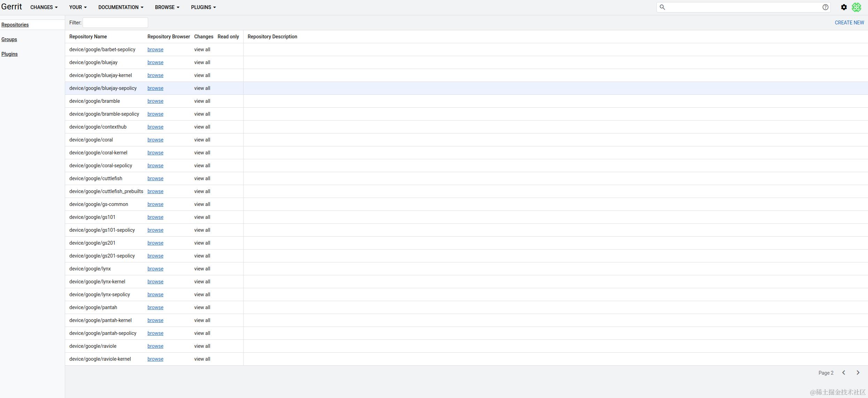This screenshot has width=868, height=398.
Task: View all changes for device/google/coral
Action: [x=202, y=140]
